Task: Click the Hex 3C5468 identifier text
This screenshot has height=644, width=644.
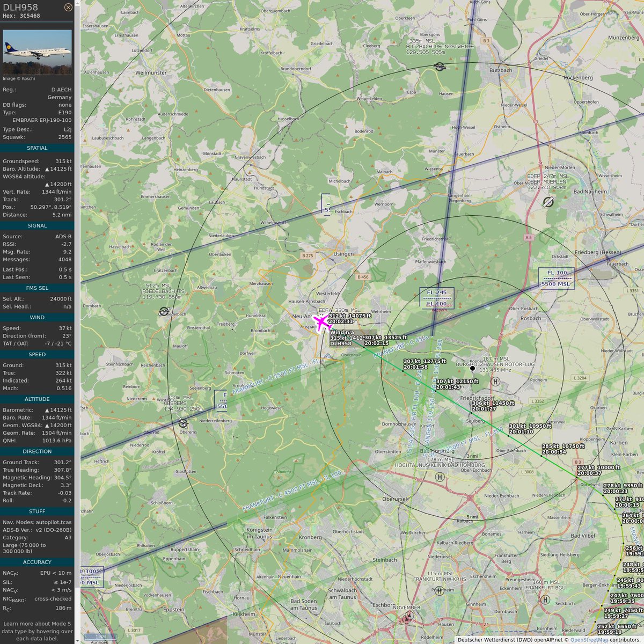Action: tap(21, 16)
